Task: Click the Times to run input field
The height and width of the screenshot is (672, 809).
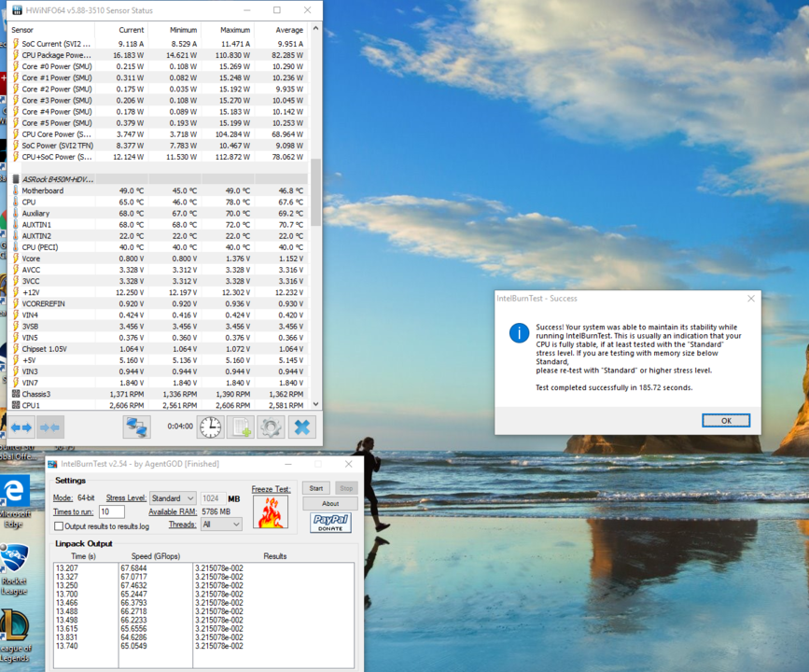Action: pyautogui.click(x=112, y=511)
